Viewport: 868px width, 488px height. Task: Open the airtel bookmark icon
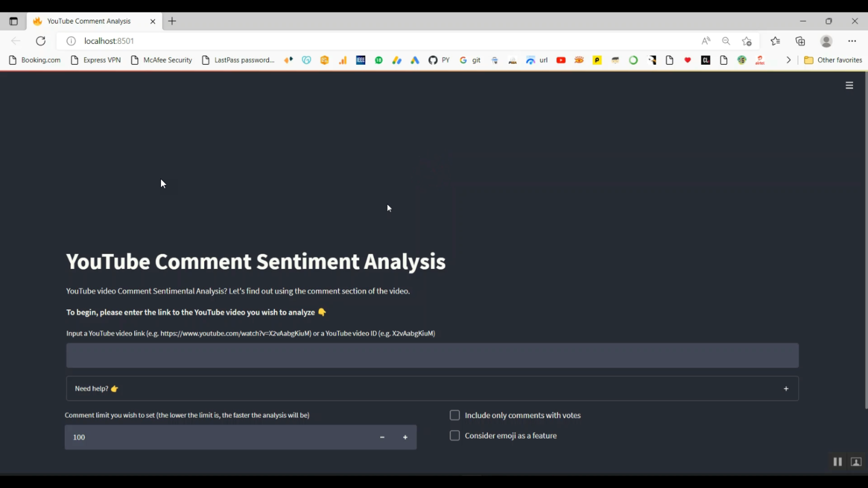(x=760, y=60)
